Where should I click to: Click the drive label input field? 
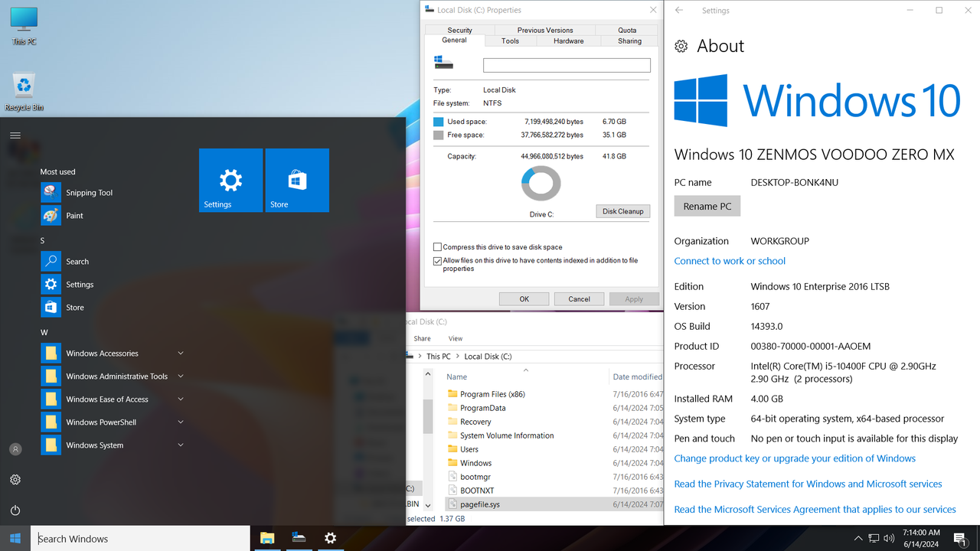pos(567,66)
